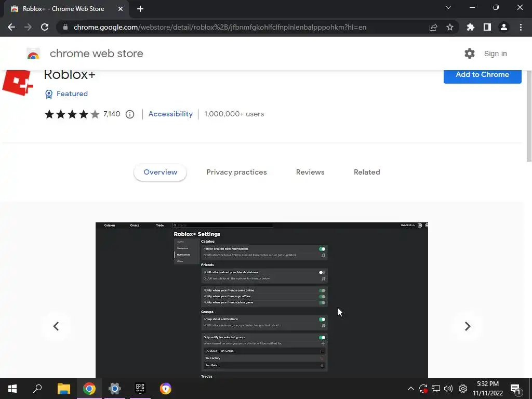
Task: Open Web Store settings gear
Action: pyautogui.click(x=470, y=54)
